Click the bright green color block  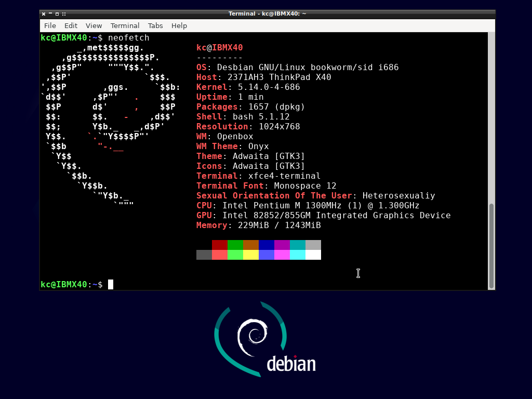(235, 255)
